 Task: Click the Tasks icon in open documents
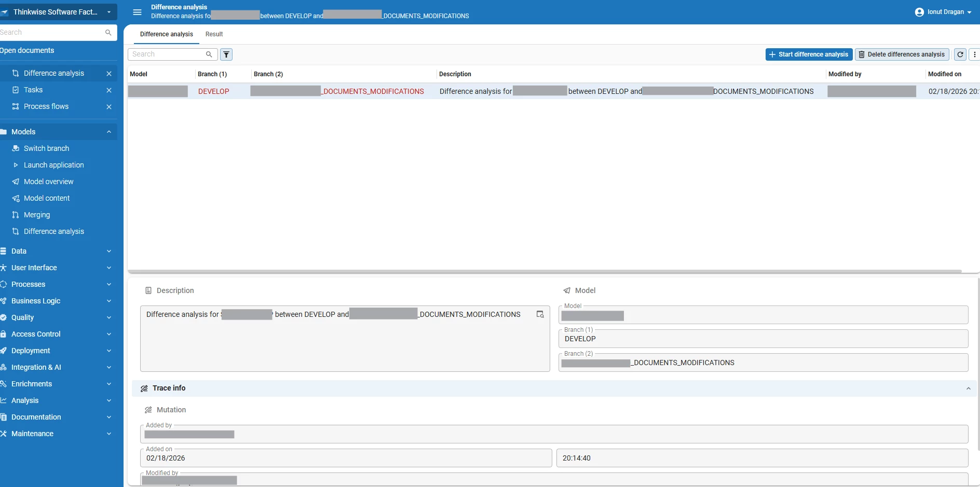(x=16, y=90)
